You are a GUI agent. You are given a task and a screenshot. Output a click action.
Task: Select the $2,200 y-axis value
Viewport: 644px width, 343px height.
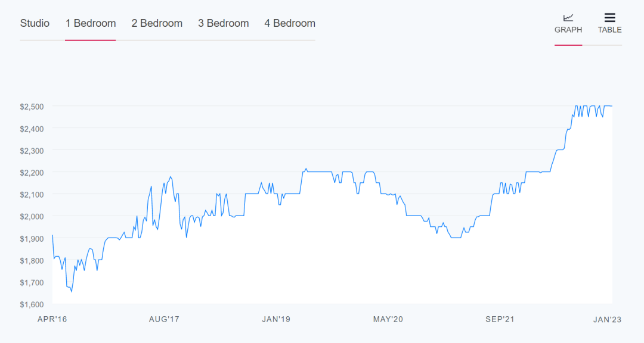(31, 173)
